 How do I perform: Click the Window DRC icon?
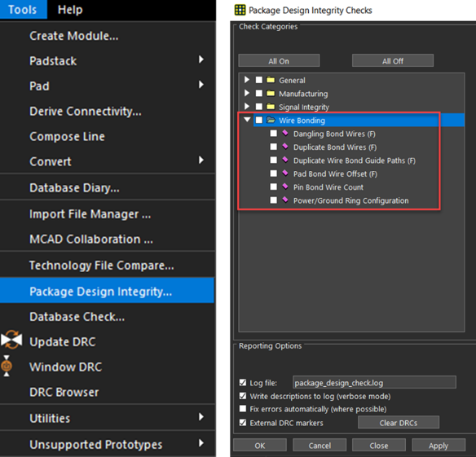pos(7,366)
